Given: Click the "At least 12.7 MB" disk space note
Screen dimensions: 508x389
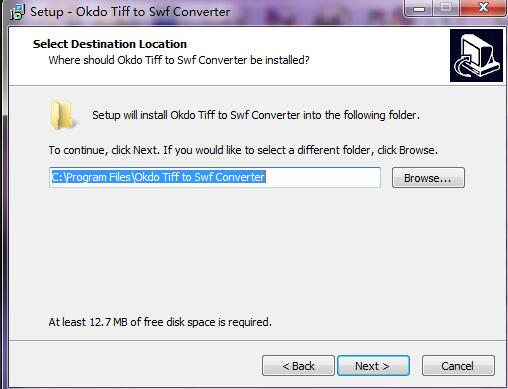Looking at the screenshot, I should coord(160,322).
